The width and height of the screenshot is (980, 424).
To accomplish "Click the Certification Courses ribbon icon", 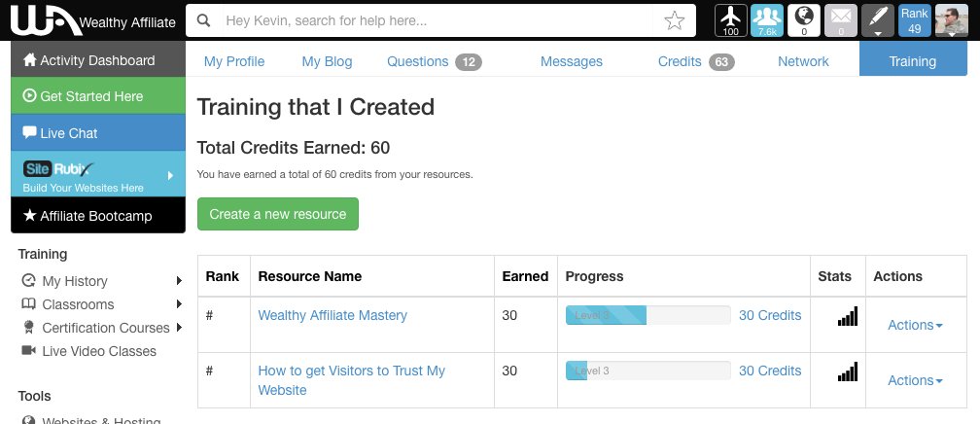I will click(x=29, y=327).
